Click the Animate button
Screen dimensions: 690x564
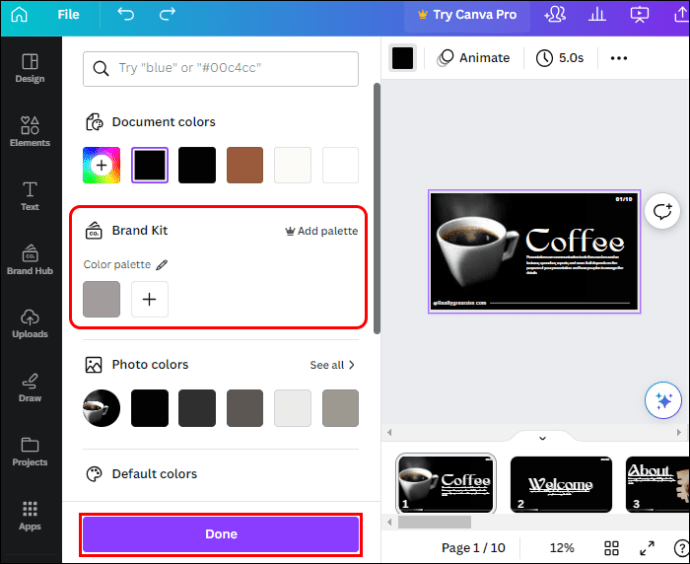click(473, 58)
